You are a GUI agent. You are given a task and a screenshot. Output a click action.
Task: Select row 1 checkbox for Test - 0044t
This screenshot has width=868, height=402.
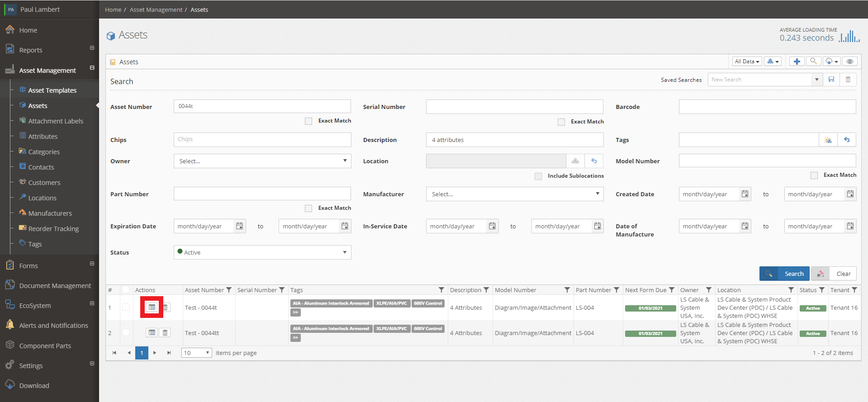click(126, 307)
